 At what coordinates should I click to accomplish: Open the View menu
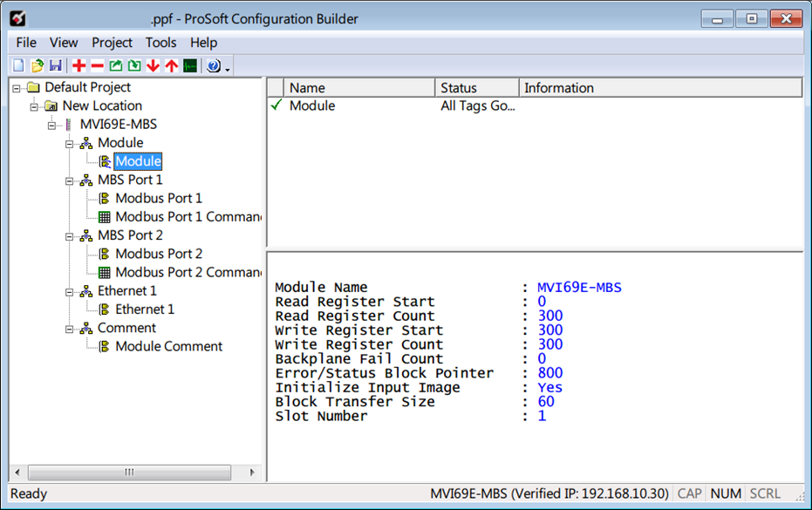click(64, 43)
